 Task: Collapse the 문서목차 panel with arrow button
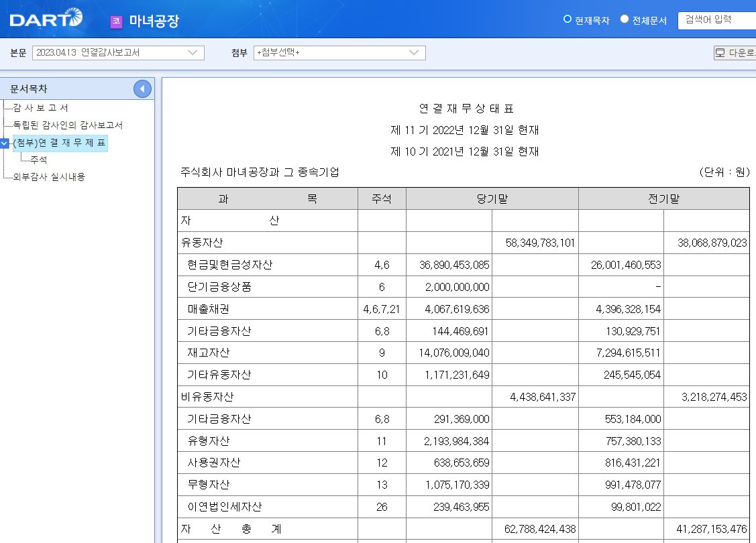click(x=142, y=88)
